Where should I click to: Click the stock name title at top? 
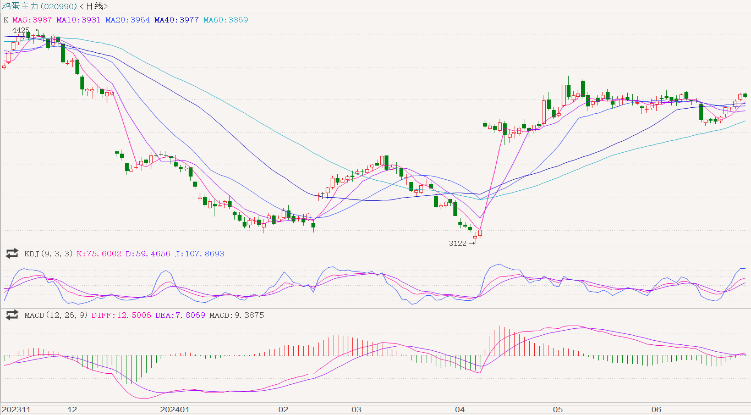pos(54,6)
